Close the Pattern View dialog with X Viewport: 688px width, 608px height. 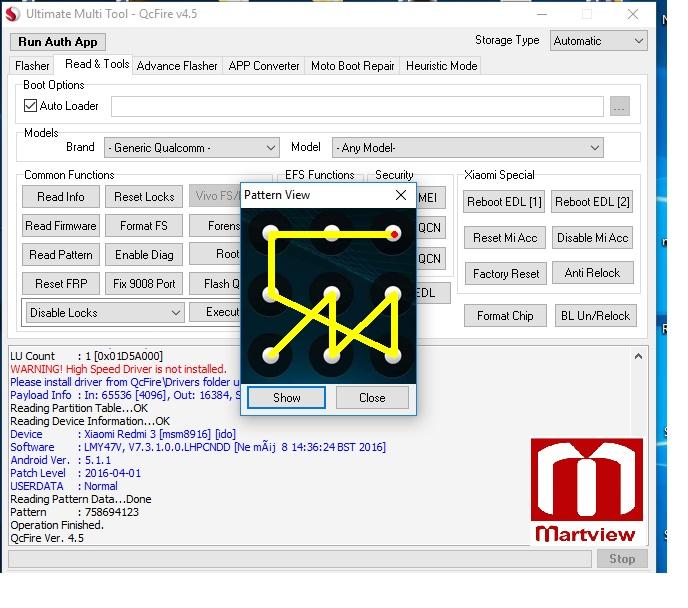[x=401, y=195]
